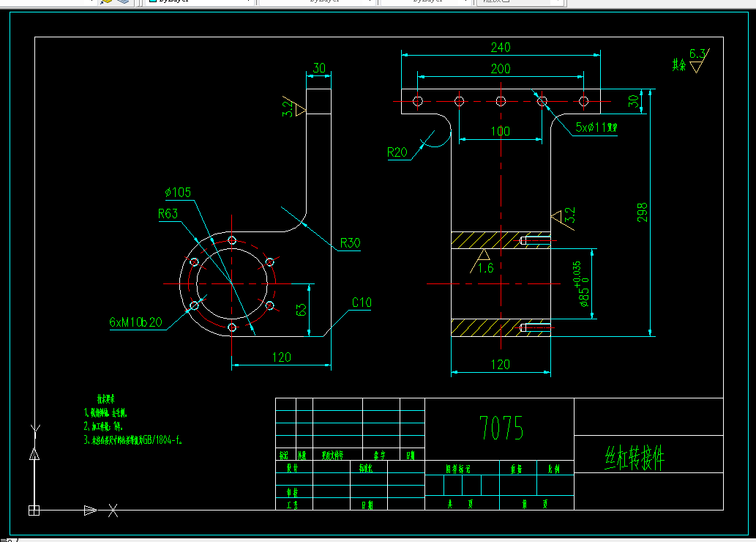Select the 298 height dimension
The width and height of the screenshot is (756, 542).
click(x=643, y=212)
